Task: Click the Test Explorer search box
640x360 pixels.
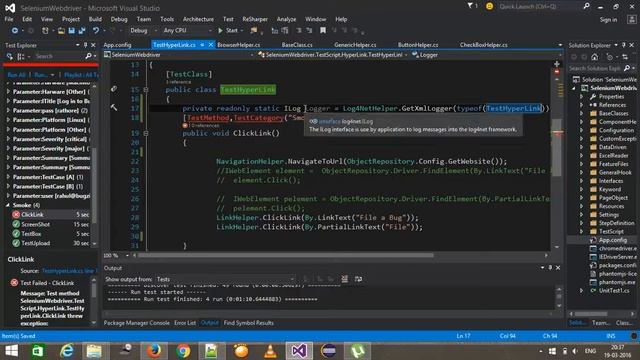Action: pos(59,56)
